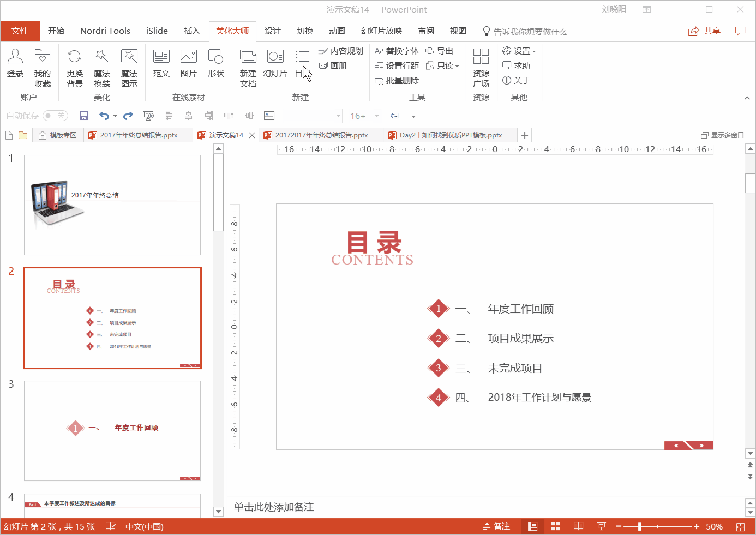Toggle the 备注 notes pane in status bar
756x535 pixels.
pyautogui.click(x=496, y=526)
